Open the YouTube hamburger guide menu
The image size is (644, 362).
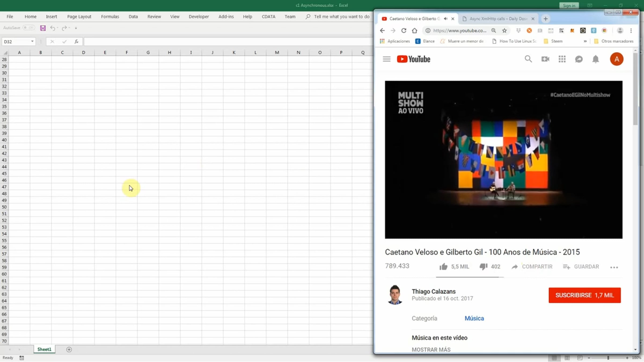click(387, 59)
